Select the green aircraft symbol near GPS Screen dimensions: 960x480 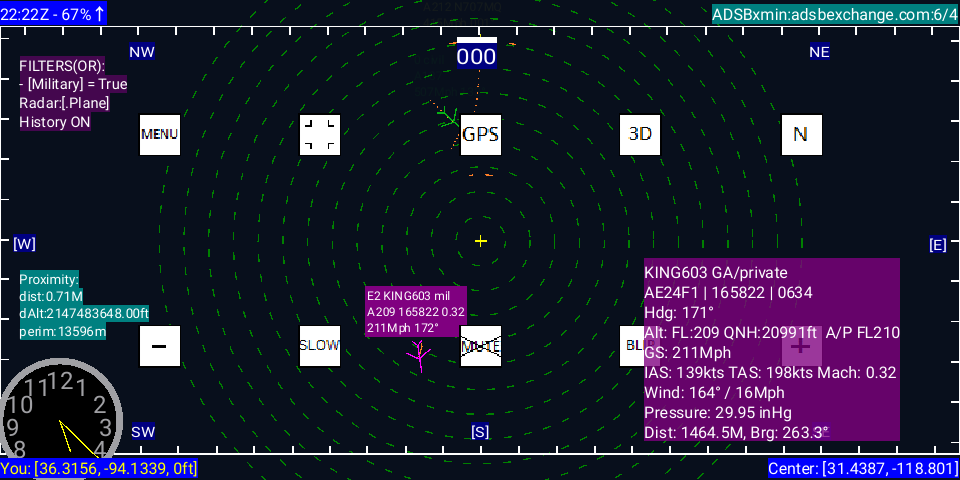pos(449,118)
